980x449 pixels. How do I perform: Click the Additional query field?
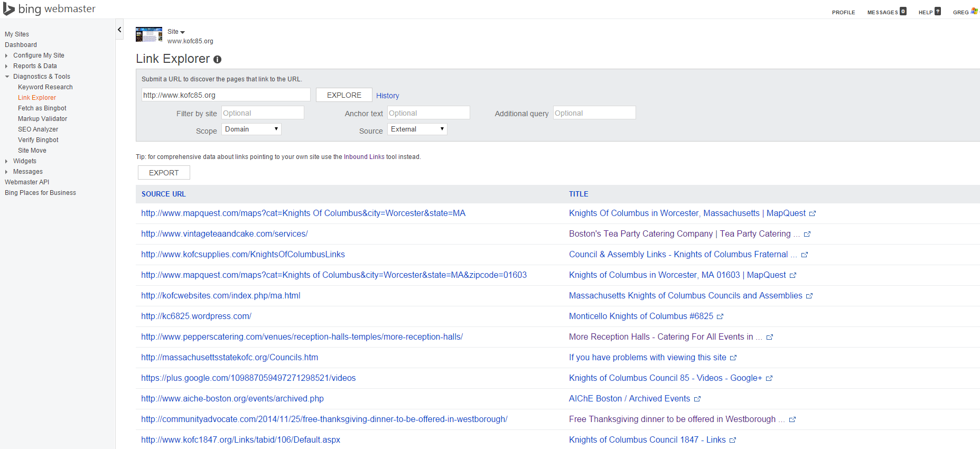click(594, 113)
